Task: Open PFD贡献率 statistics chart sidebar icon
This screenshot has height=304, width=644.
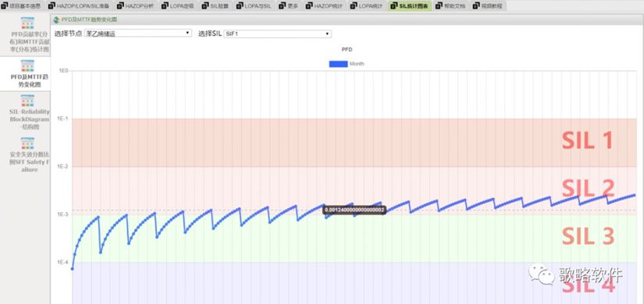Action: point(27,23)
